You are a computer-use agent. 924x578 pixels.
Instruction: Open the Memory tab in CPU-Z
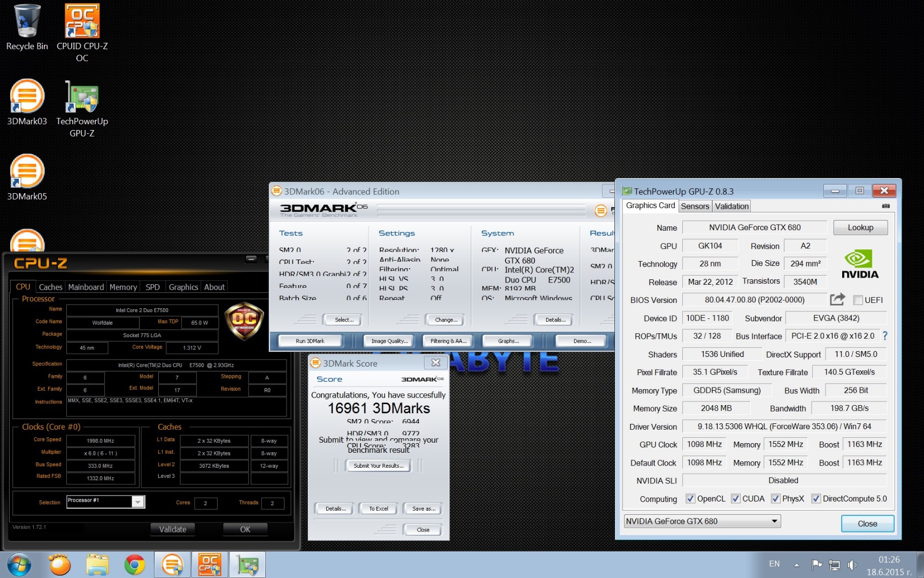point(123,287)
